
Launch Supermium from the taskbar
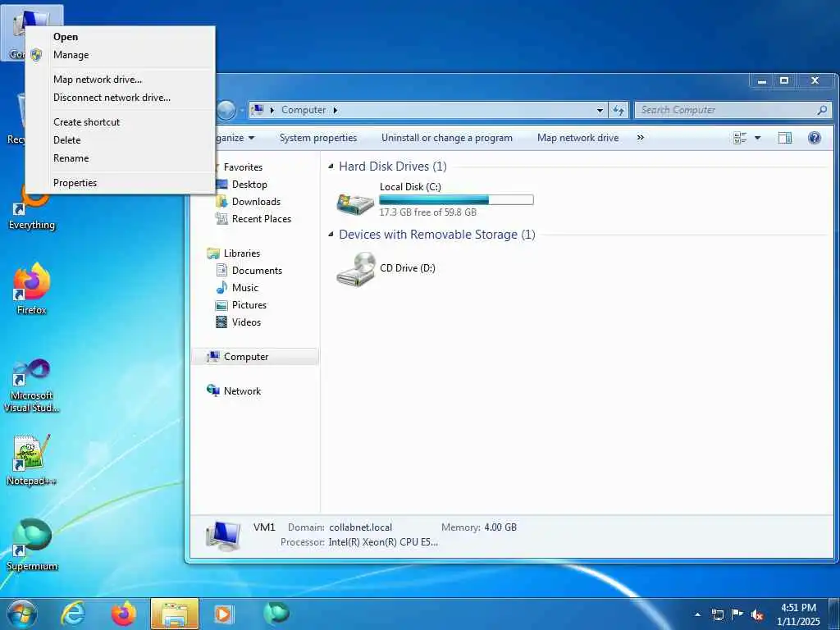pos(276,614)
